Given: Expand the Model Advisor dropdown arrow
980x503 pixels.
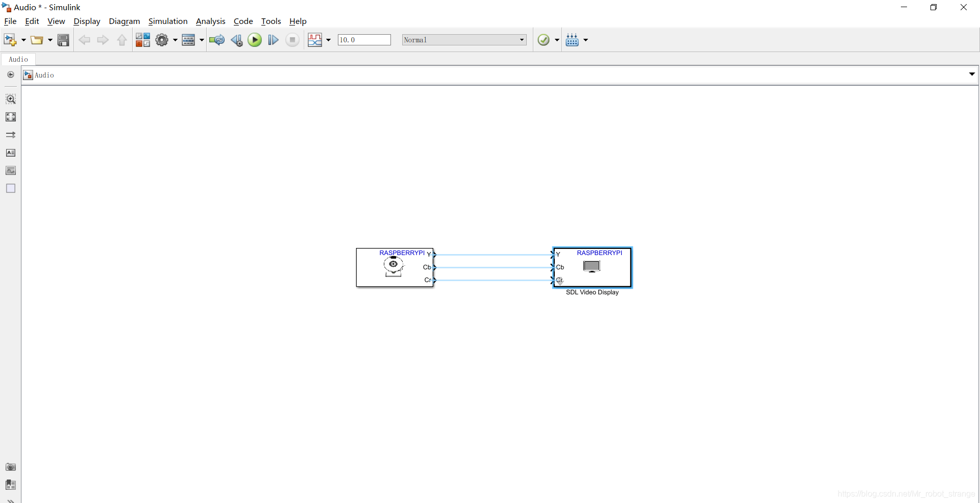Looking at the screenshot, I should (557, 40).
